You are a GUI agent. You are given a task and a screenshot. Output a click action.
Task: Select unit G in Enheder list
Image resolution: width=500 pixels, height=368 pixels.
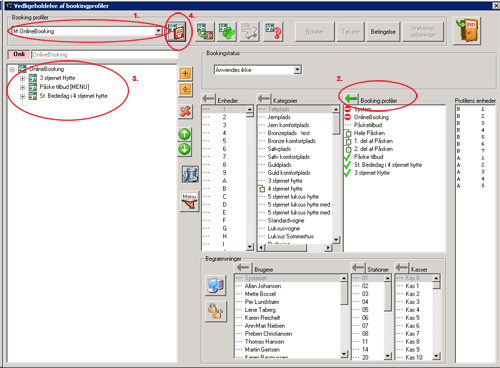click(x=224, y=228)
